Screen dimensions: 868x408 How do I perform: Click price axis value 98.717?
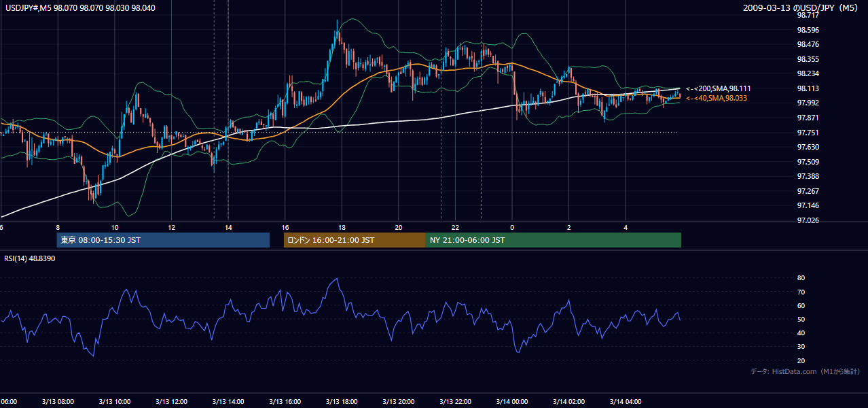click(x=808, y=15)
